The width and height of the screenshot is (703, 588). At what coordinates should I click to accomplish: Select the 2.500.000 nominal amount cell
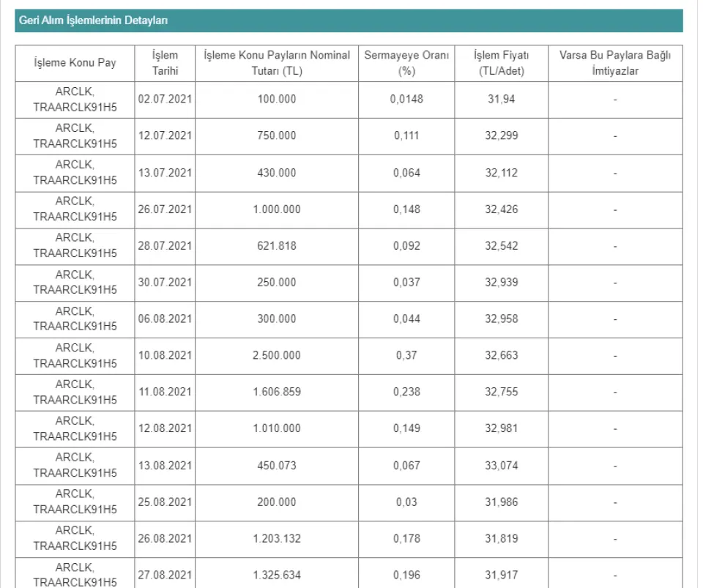[276, 356]
